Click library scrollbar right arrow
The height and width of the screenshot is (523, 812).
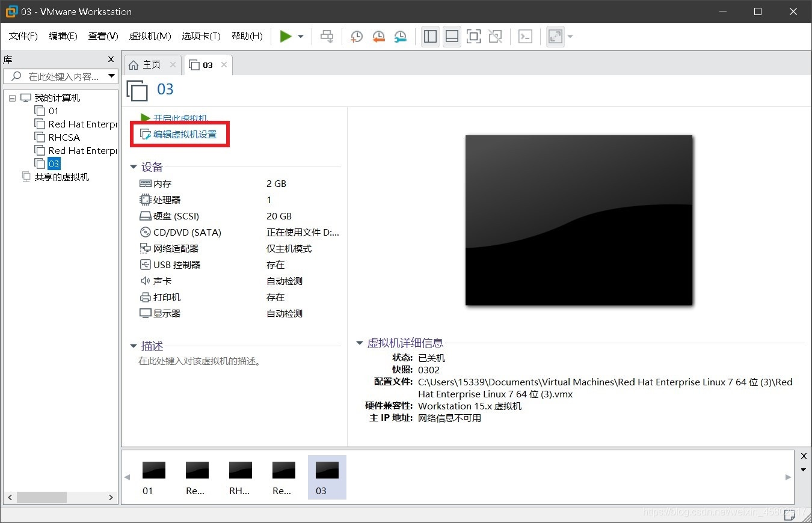(x=111, y=497)
